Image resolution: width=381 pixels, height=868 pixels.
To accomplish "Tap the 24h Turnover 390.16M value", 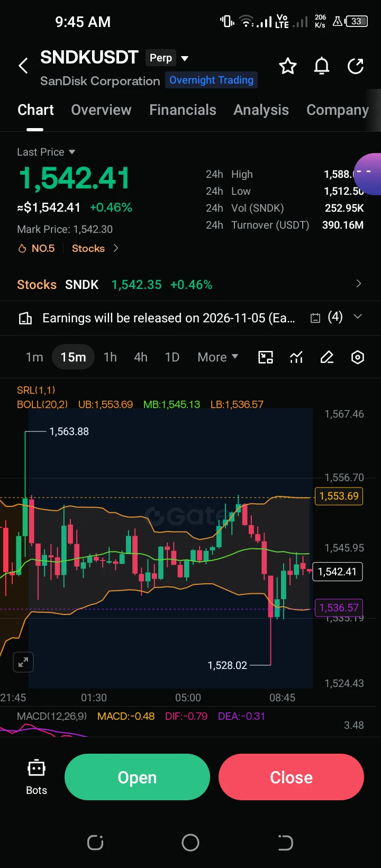I will pos(343,225).
